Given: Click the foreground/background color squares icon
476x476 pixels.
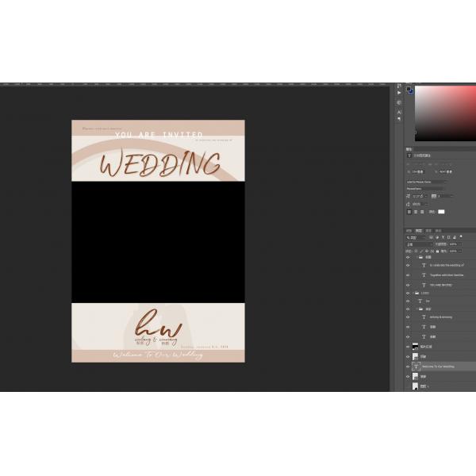Looking at the screenshot, I should pos(409,90).
